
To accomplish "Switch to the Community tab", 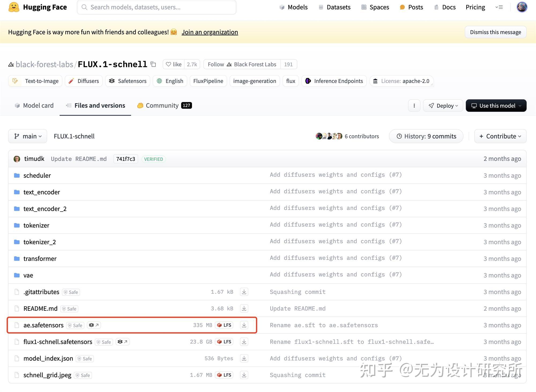I will [162, 105].
